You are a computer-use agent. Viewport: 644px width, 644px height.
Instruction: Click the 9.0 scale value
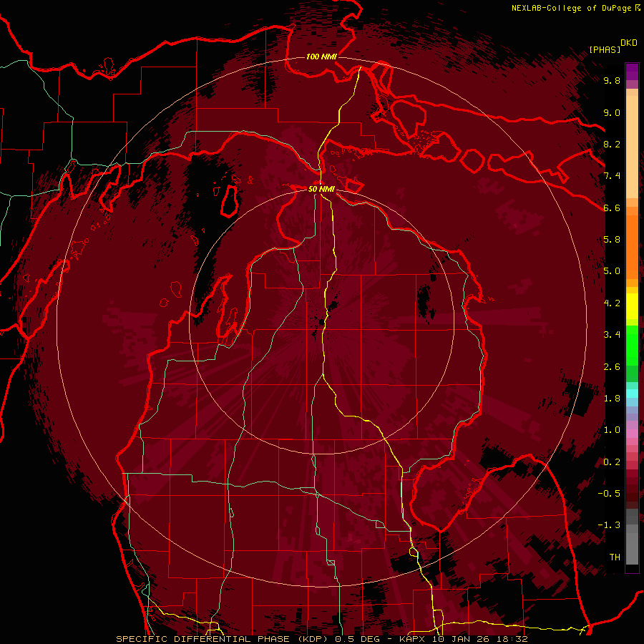click(x=612, y=112)
